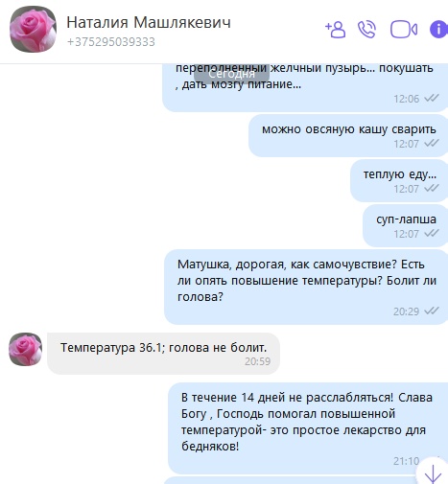Image resolution: width=448 pixels, height=484 pixels.
Task: Open the chat info panel
Action: click(438, 30)
